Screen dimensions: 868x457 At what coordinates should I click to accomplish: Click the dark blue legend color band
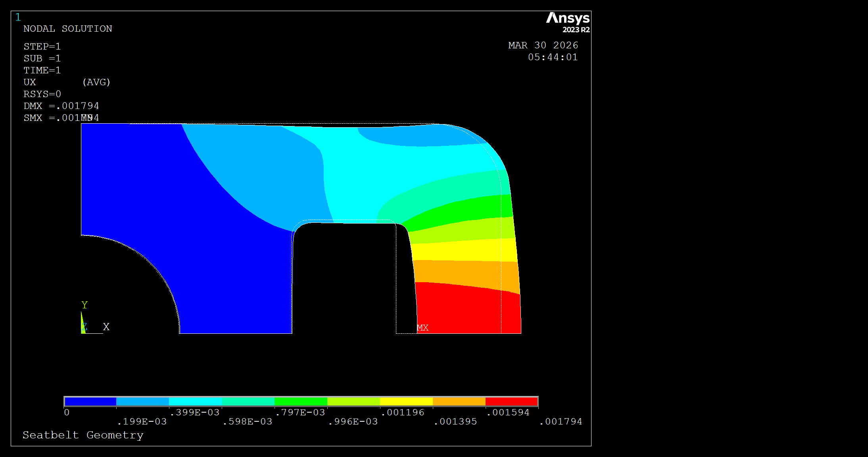(x=90, y=402)
